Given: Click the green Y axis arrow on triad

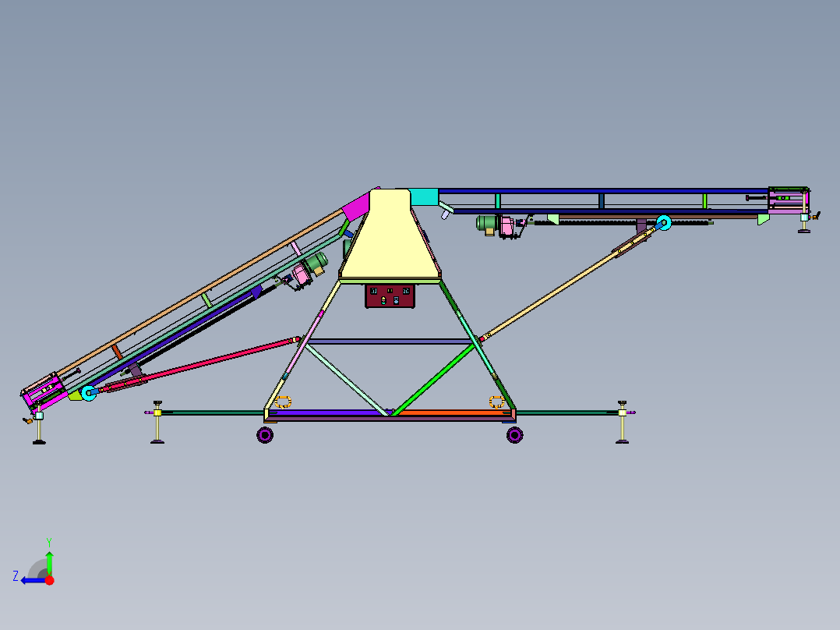Looking at the screenshot, I should pyautogui.click(x=49, y=562).
